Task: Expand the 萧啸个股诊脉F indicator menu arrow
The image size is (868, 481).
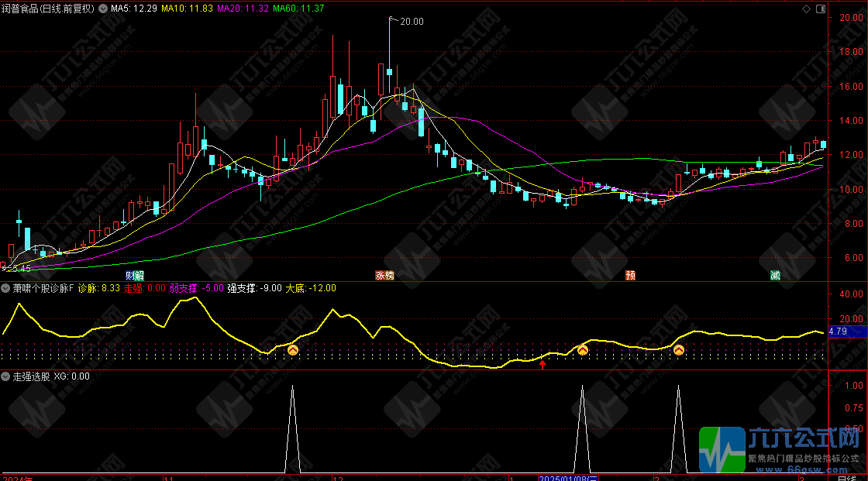Action: 6,287
